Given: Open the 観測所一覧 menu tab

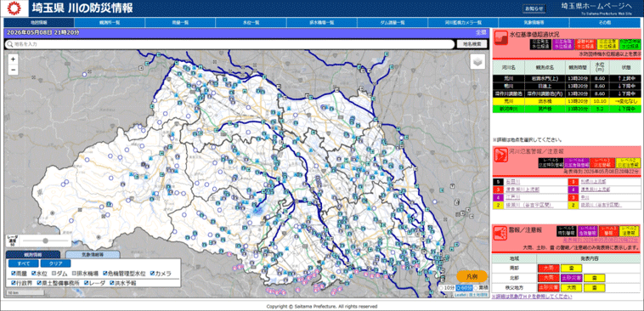Looking at the screenshot, I should [110, 23].
